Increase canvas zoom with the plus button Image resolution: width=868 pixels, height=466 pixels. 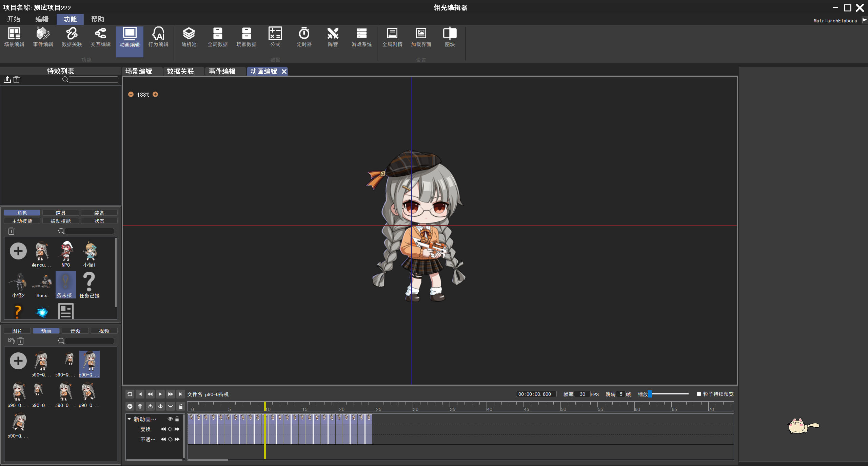(156, 95)
